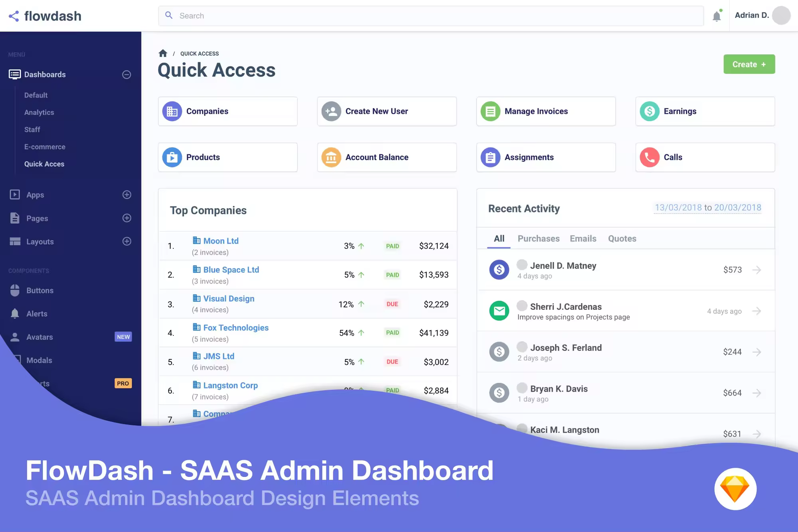798x532 pixels.
Task: Click the $32,124 amount for Moon Ltd
Action: pyautogui.click(x=434, y=246)
